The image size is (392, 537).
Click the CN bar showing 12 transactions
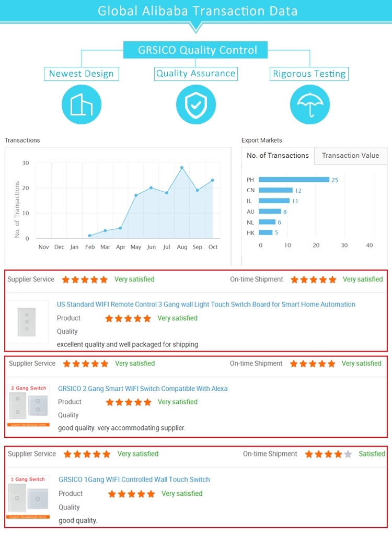click(x=275, y=190)
